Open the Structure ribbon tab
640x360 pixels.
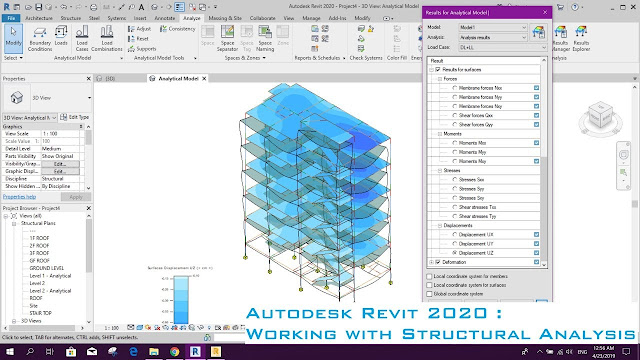coord(71,18)
